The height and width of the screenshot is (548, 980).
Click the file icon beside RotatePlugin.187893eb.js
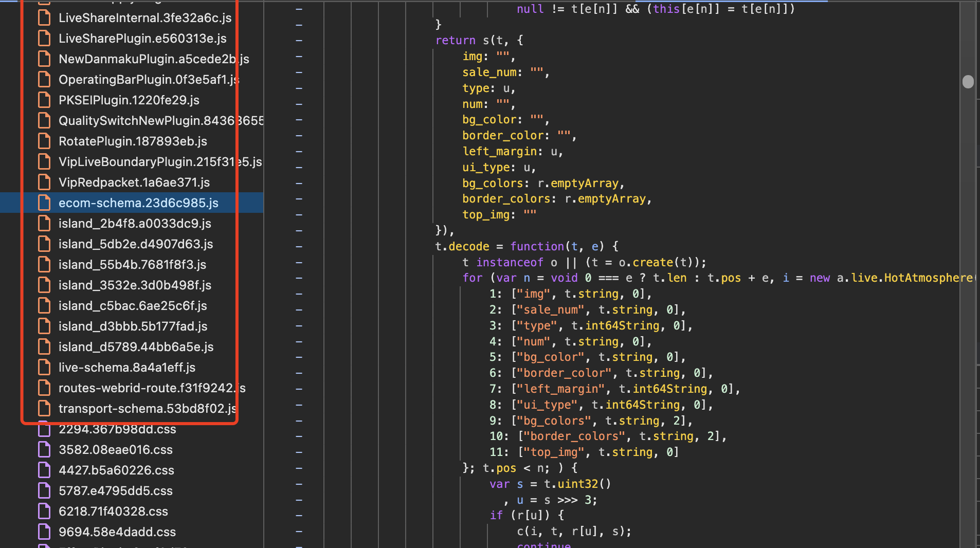(x=44, y=140)
